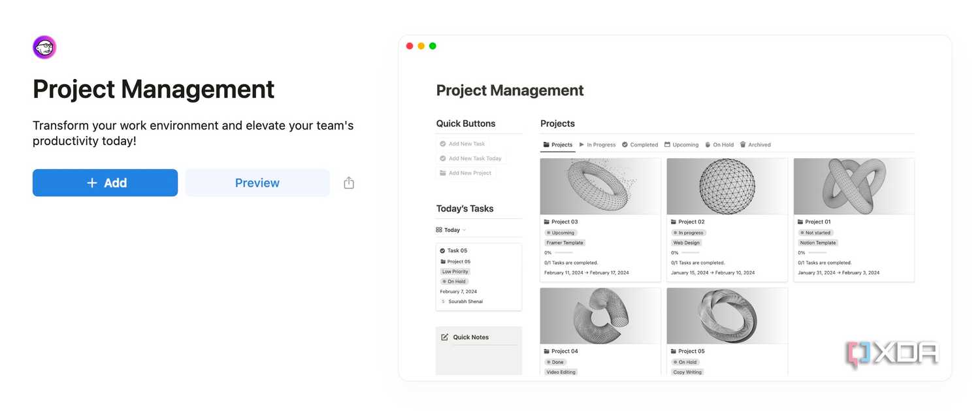Click the Low Priority tag on Task 05
This screenshot has height=411, width=980.
tap(455, 272)
